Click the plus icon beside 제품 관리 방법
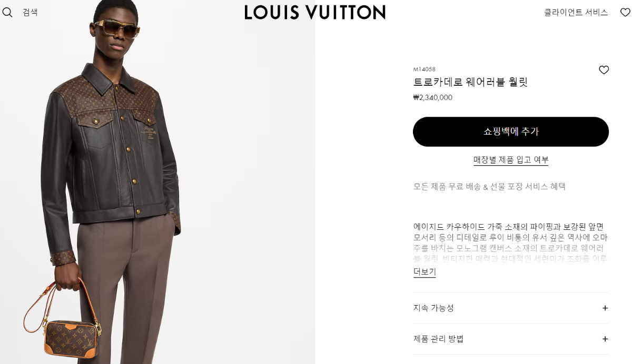632x364 pixels. (x=605, y=339)
